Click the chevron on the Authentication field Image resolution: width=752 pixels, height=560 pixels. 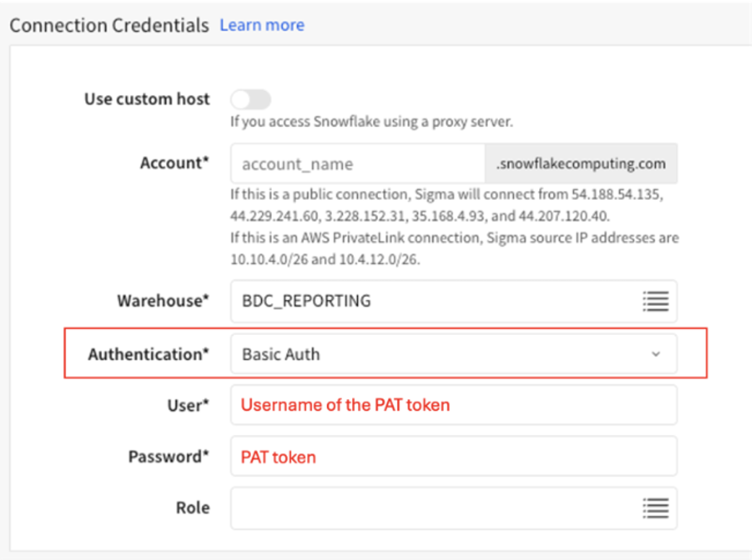point(655,354)
